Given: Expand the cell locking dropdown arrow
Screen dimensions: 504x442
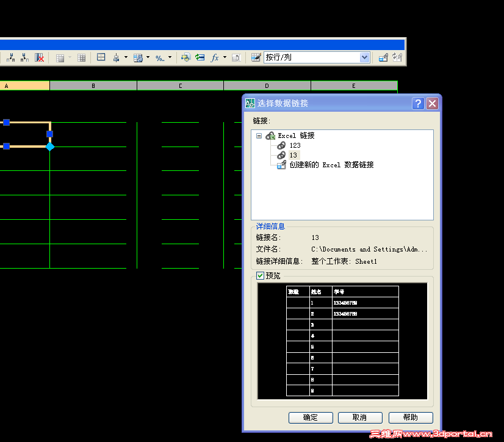Looking at the screenshot, I should pyautogui.click(x=148, y=57).
